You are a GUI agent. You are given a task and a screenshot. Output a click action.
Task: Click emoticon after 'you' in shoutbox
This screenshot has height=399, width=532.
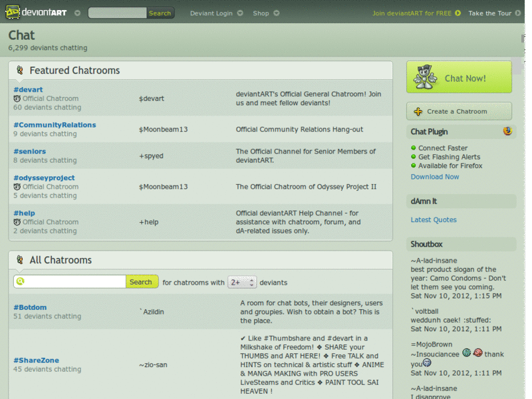coord(427,363)
